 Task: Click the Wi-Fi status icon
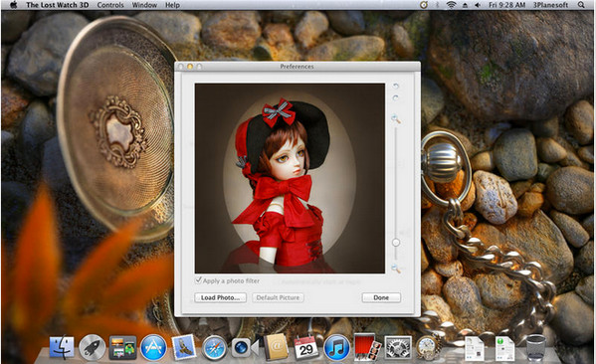pyautogui.click(x=451, y=5)
